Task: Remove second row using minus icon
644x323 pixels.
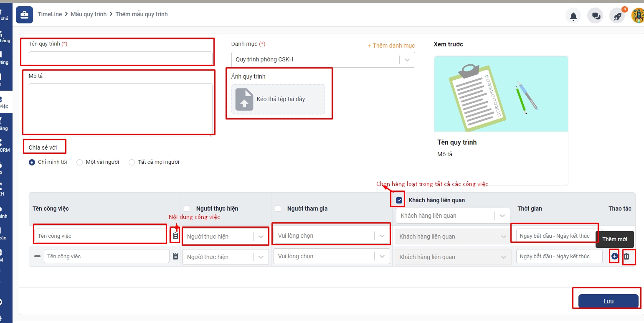Action: (x=37, y=256)
